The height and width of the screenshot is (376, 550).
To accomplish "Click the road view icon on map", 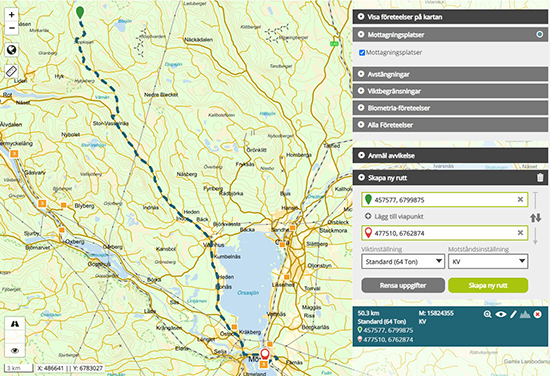I will click(x=15, y=323).
